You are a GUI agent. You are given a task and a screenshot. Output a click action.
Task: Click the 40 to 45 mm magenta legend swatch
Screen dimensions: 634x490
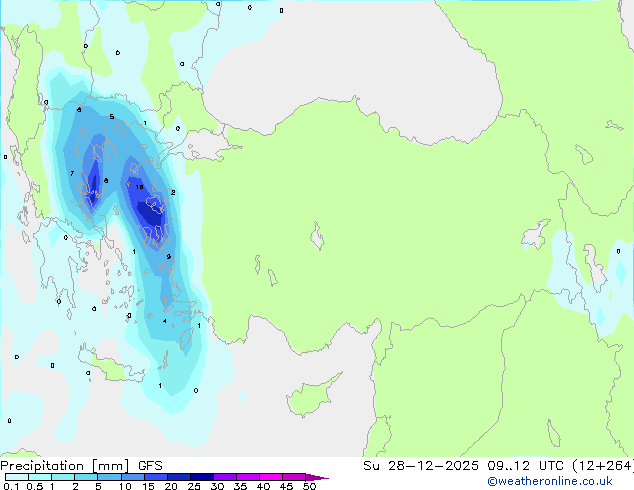271,477
